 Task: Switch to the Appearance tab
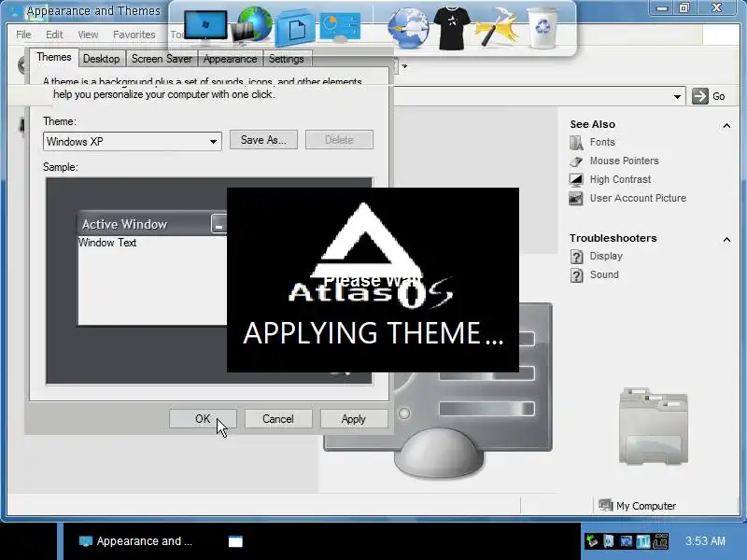tap(230, 59)
